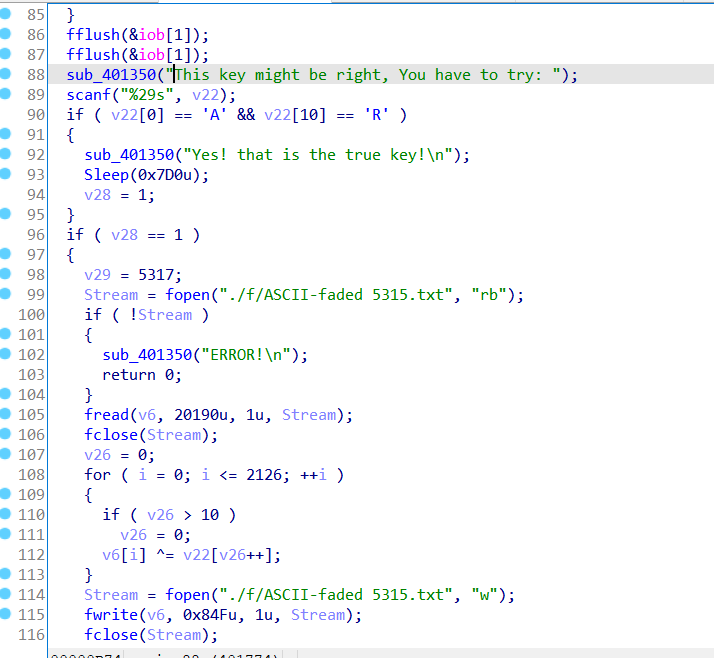Toggle breakpoint dot on scanf line 89
This screenshot has width=714, height=658.
pos(7,94)
